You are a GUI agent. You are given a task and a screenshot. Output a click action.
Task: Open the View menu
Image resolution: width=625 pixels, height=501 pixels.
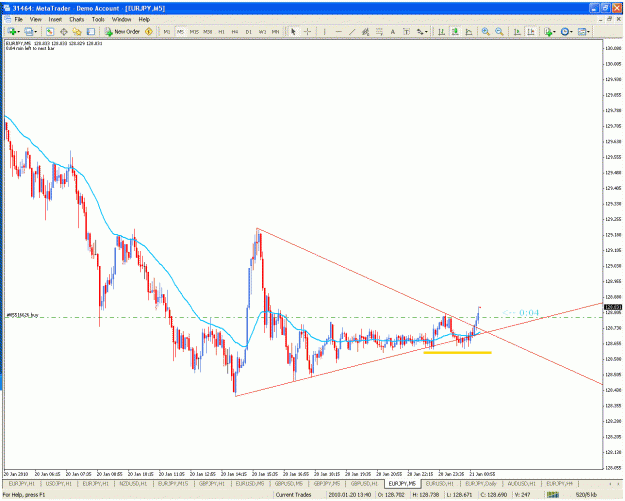tap(35, 19)
